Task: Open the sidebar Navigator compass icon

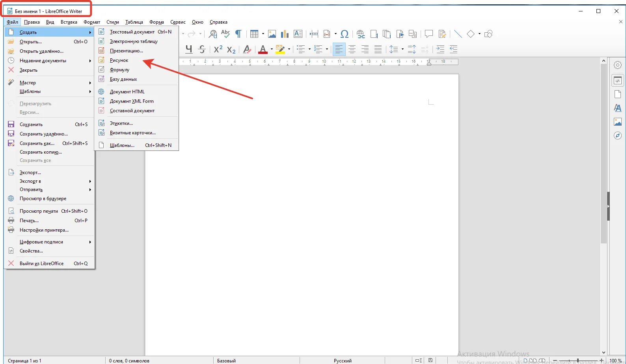Action: point(618,136)
